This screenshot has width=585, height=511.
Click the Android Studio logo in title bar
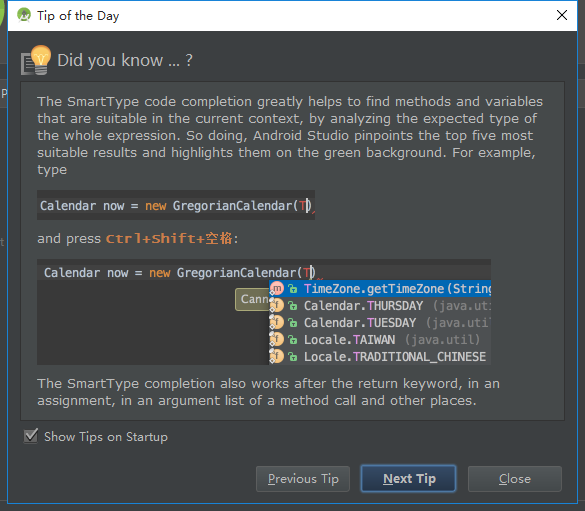coord(24,15)
